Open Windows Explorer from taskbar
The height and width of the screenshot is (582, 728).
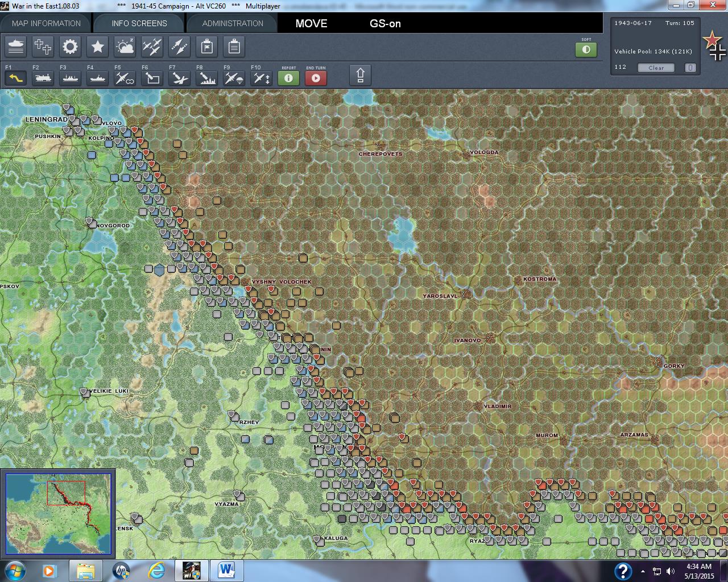pyautogui.click(x=86, y=571)
